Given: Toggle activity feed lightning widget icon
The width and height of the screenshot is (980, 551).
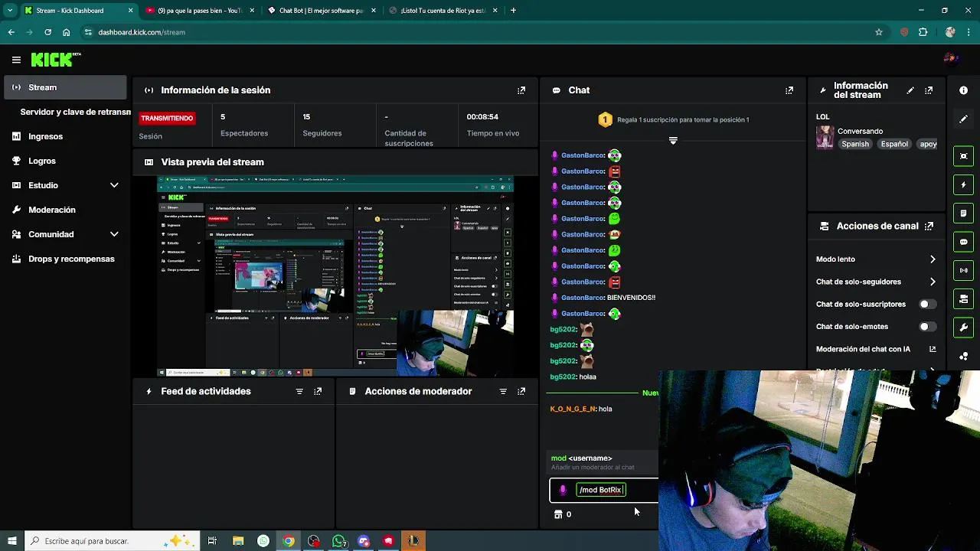Looking at the screenshot, I should pyautogui.click(x=963, y=184).
